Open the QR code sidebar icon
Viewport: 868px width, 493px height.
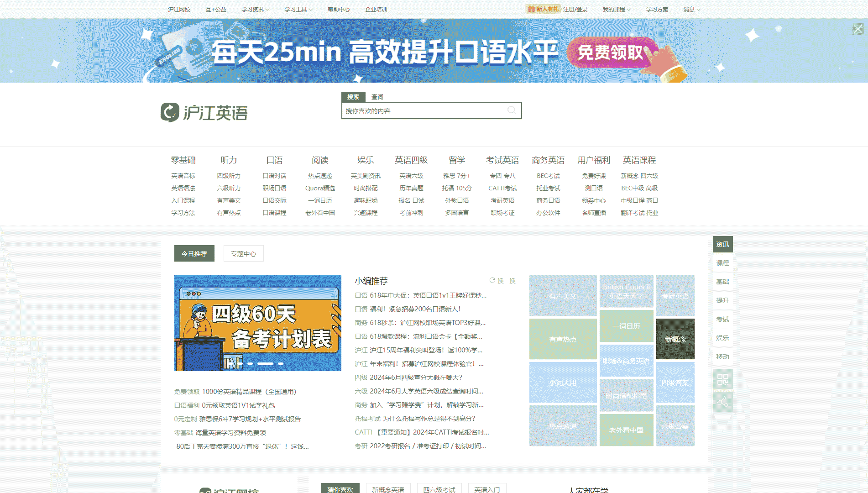723,379
